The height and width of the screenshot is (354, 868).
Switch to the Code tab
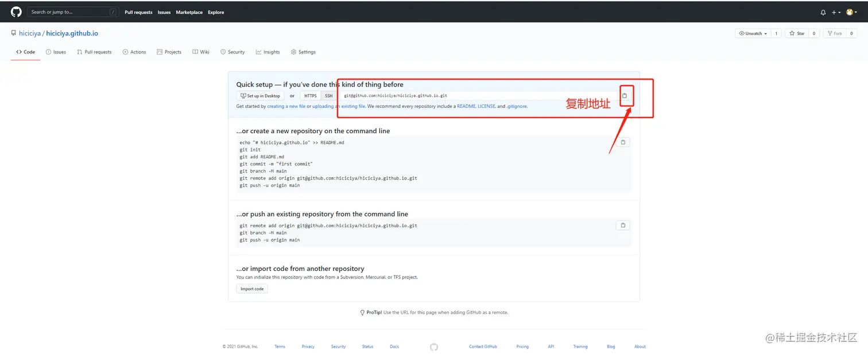click(26, 52)
